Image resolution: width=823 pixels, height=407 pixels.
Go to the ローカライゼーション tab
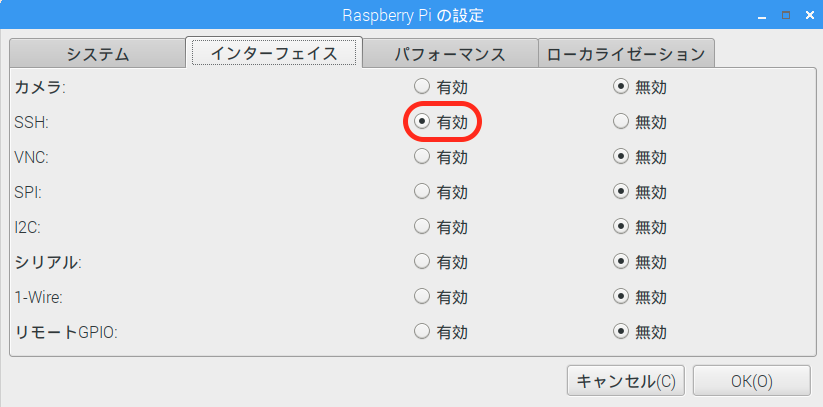pos(626,54)
